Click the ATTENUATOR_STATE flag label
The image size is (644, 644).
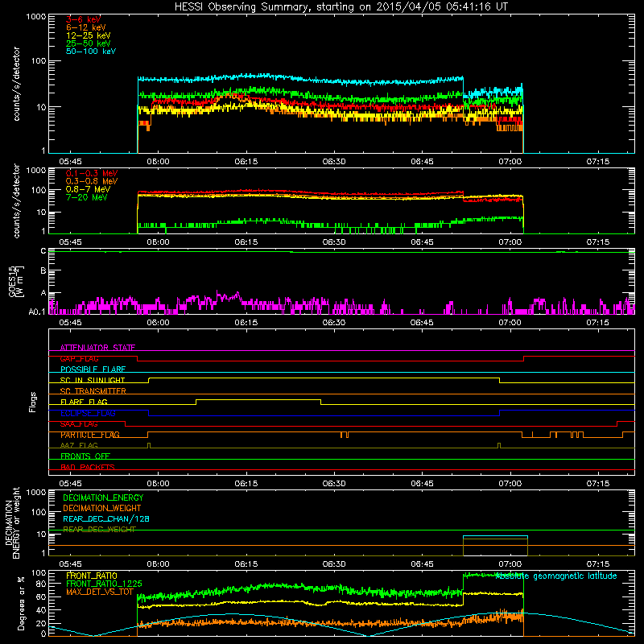pyautogui.click(x=97, y=348)
